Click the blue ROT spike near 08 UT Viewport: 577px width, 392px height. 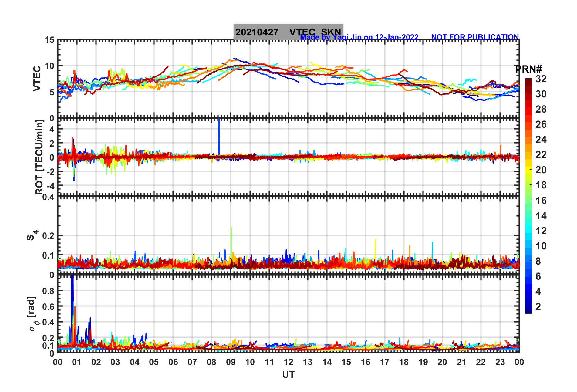click(x=219, y=137)
